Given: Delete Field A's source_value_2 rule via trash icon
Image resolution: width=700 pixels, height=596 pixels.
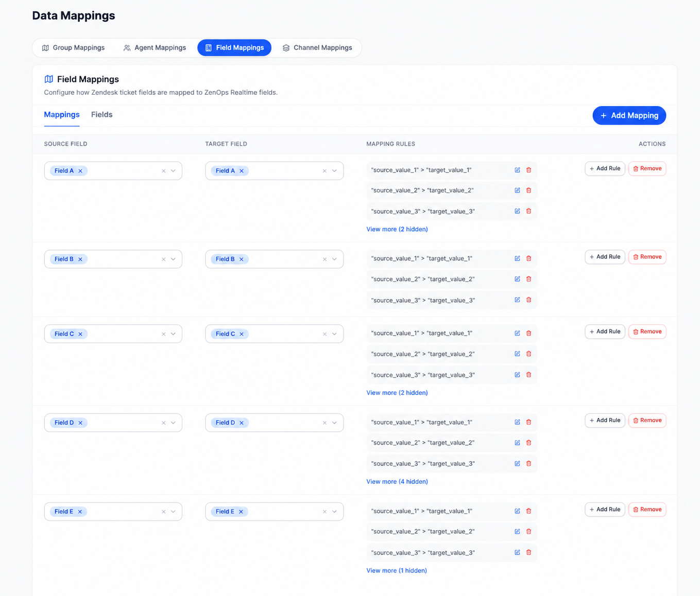Looking at the screenshot, I should 528,190.
